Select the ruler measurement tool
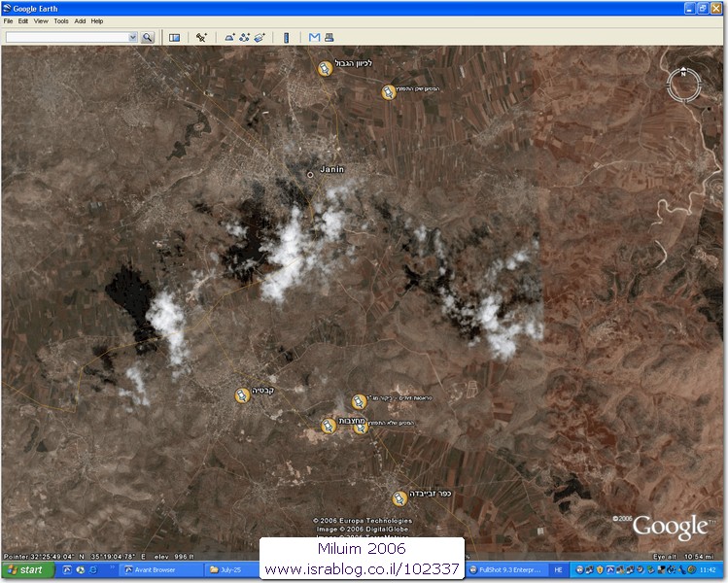Screen dimensions: 728x583 [286, 38]
